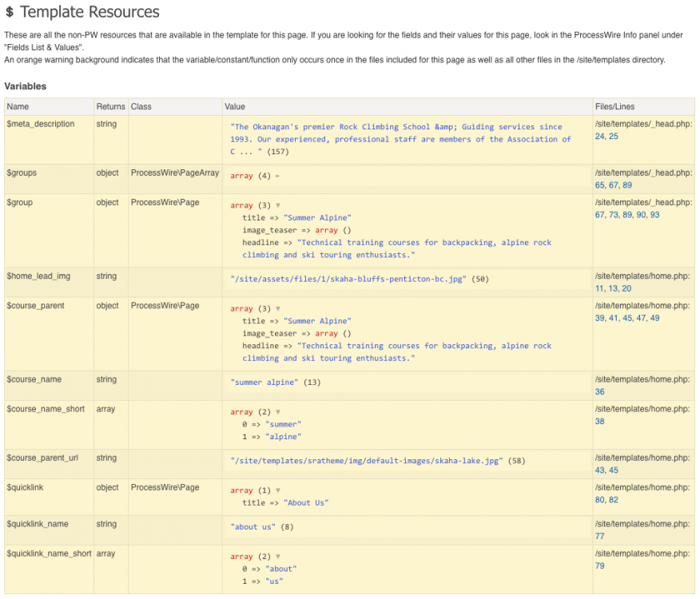Open line 93 link in $group row
Image resolution: width=700 pixels, height=599 pixels.
[654, 215]
